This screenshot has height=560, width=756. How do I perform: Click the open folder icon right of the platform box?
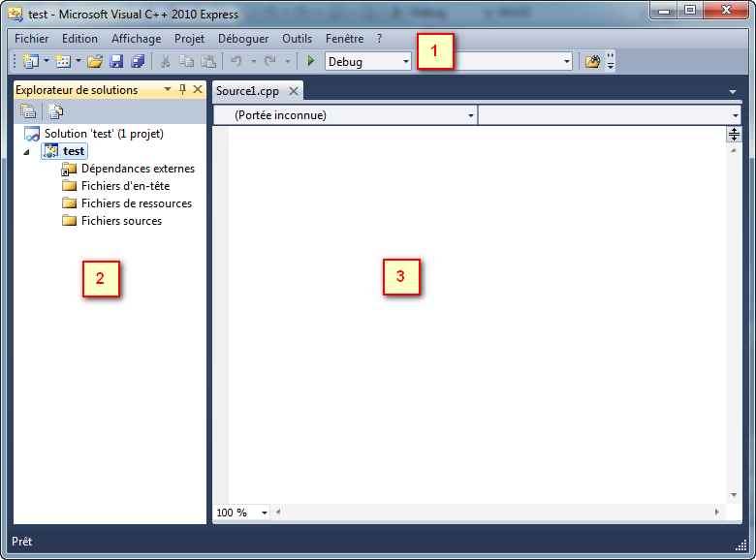(x=592, y=61)
